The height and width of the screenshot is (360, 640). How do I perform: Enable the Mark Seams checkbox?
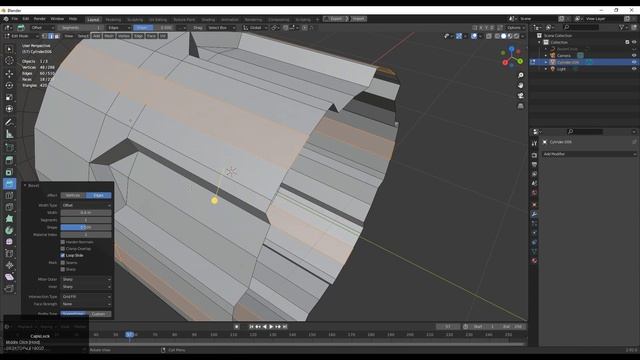click(63, 263)
